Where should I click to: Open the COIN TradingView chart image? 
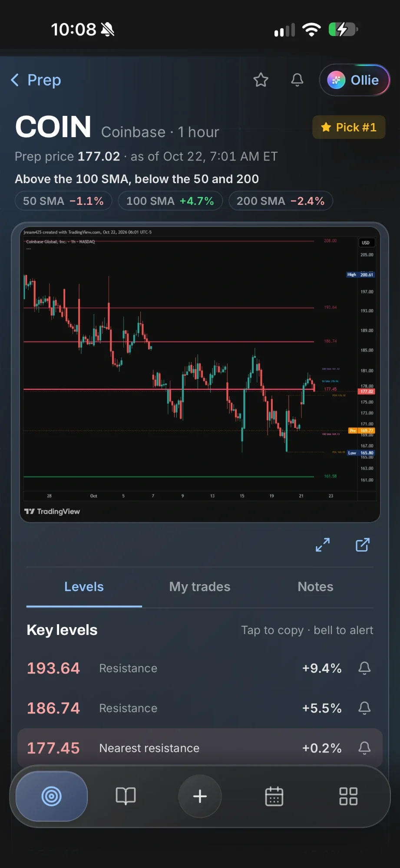click(200, 374)
